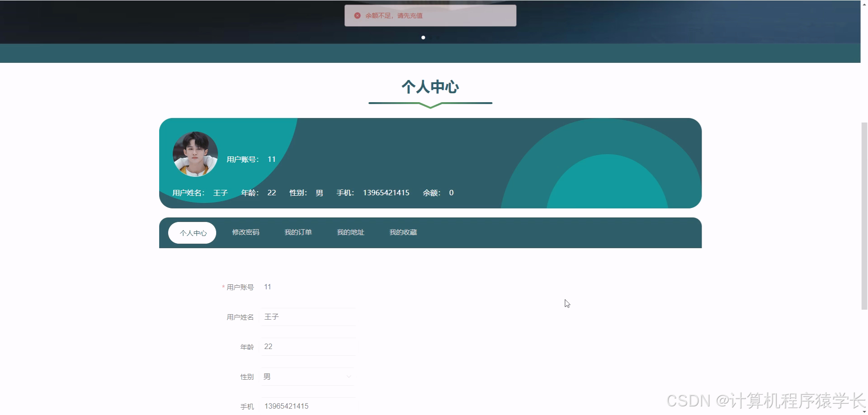This screenshot has width=868, height=415.
Task: Click the 手机 input field
Action: click(x=308, y=406)
